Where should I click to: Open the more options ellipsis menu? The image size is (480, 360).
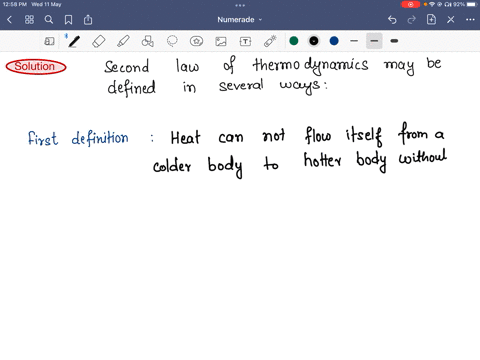pyautogui.click(x=470, y=20)
